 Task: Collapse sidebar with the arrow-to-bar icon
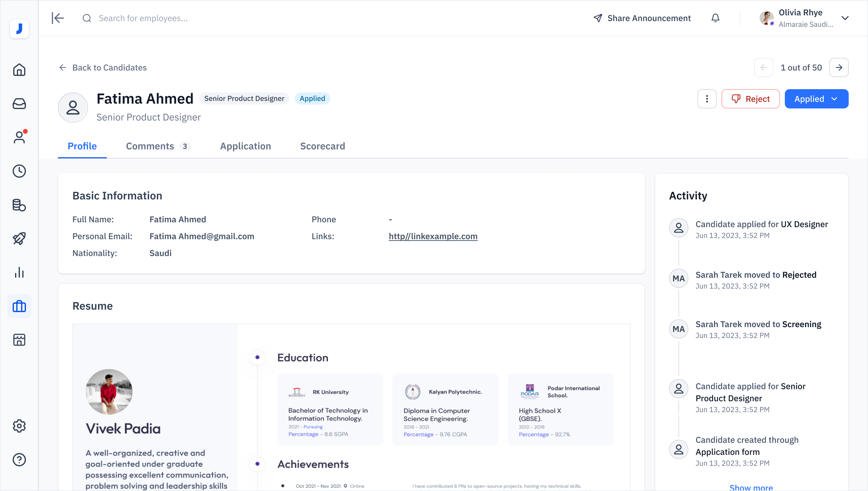point(58,18)
